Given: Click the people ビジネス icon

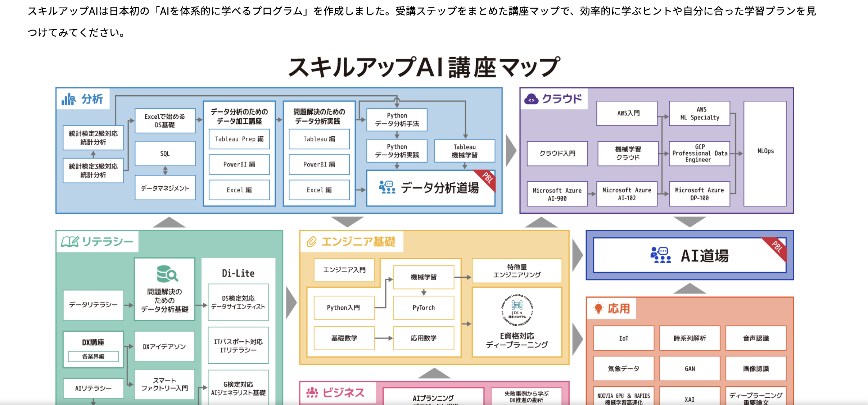Looking at the screenshot, I should (x=312, y=392).
